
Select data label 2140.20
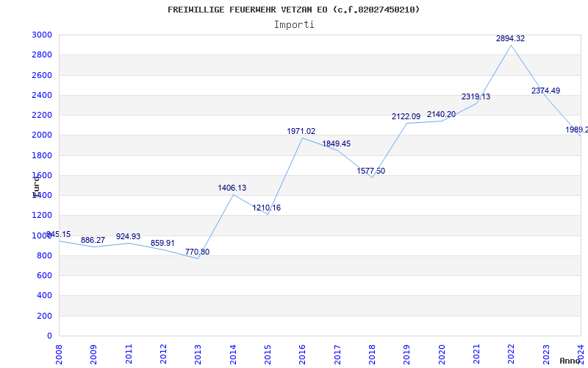[x=442, y=114]
